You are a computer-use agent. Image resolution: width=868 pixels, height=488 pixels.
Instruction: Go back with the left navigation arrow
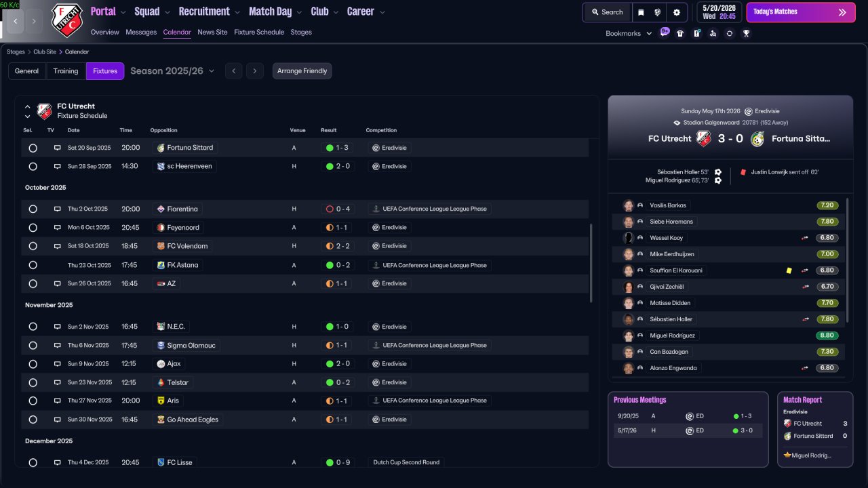[16, 21]
